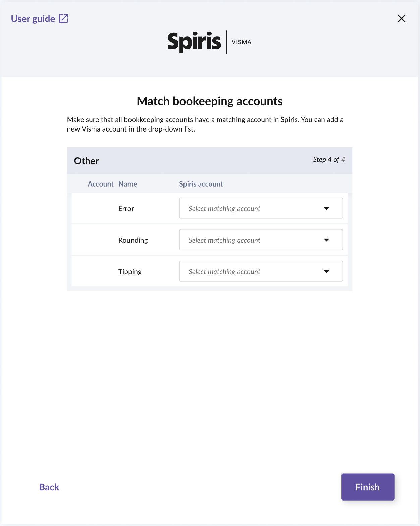Click the Account column header

point(100,184)
